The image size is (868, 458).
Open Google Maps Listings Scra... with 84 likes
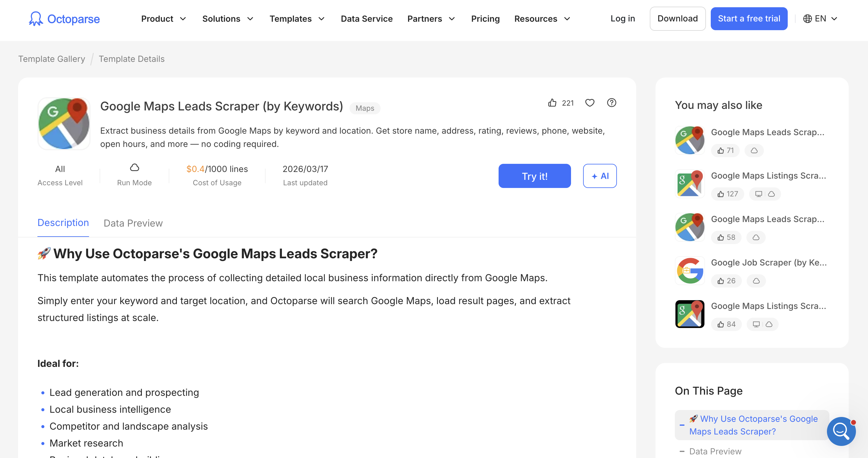(769, 306)
